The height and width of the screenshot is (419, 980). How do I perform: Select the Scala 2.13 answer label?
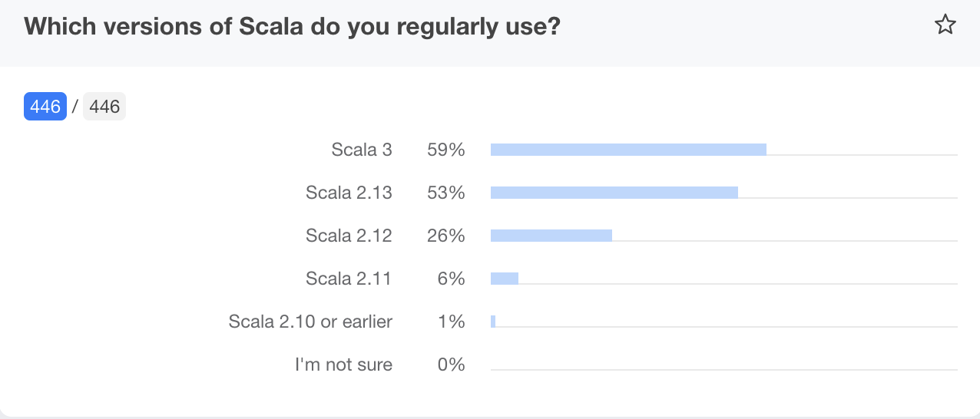tap(349, 193)
